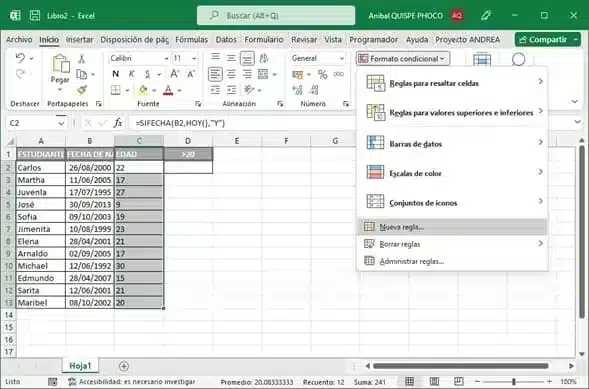Click the Accesibilidad status message
Image resolution: width=589 pixels, height=389 pixels.
pyautogui.click(x=131, y=381)
